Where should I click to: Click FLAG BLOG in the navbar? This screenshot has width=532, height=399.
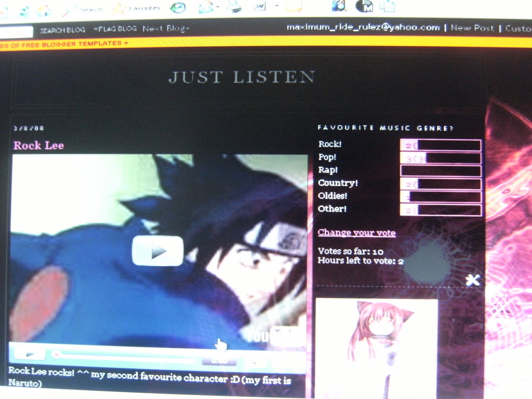[x=115, y=29]
